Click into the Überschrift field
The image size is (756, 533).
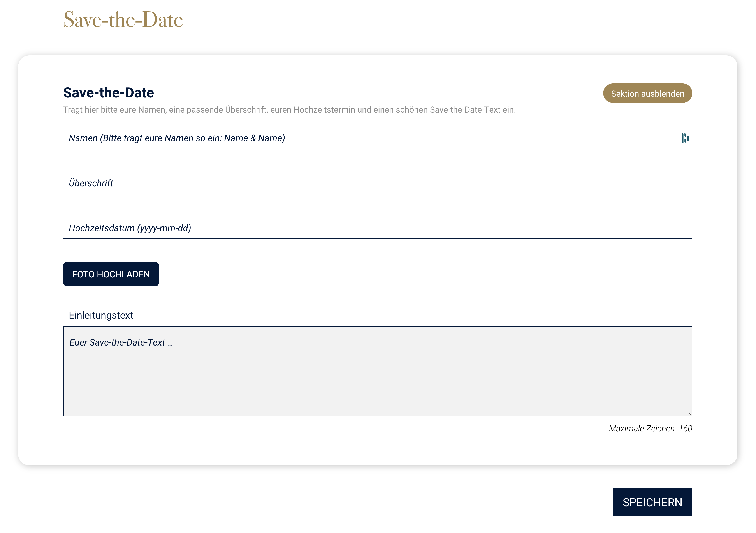[377, 183]
